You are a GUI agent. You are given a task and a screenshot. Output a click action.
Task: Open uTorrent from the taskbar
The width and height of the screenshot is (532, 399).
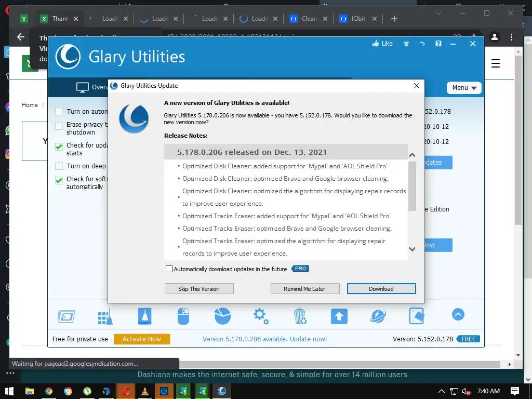[87, 391]
